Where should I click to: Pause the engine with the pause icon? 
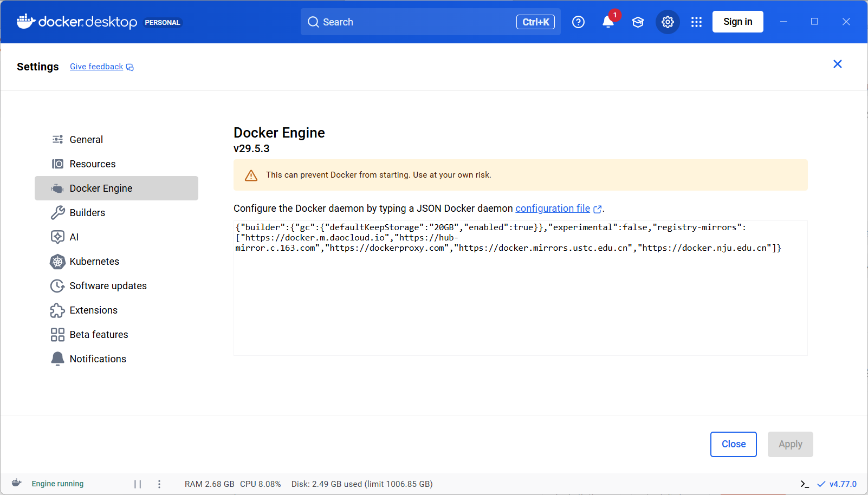138,484
